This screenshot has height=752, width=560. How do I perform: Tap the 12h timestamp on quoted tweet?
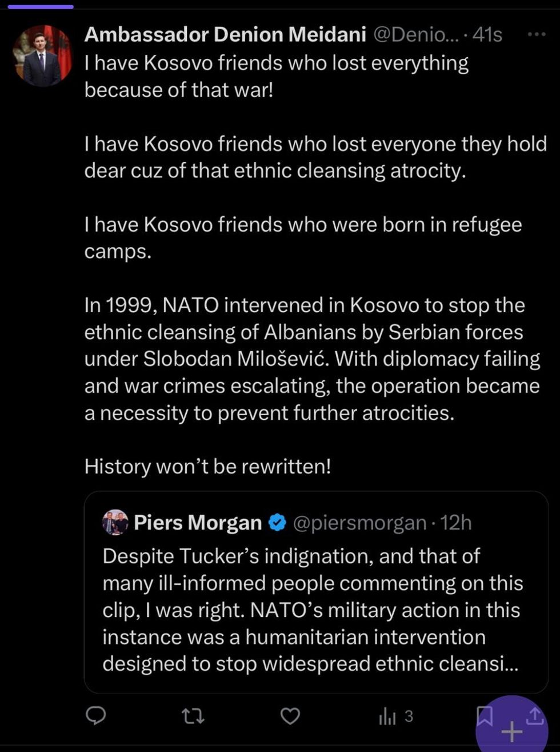pyautogui.click(x=457, y=523)
